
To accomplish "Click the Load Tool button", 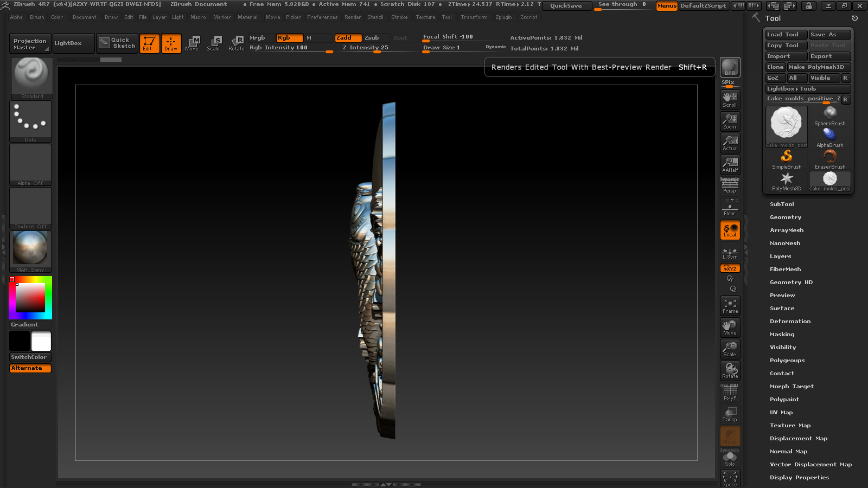I will pyautogui.click(x=787, y=35).
